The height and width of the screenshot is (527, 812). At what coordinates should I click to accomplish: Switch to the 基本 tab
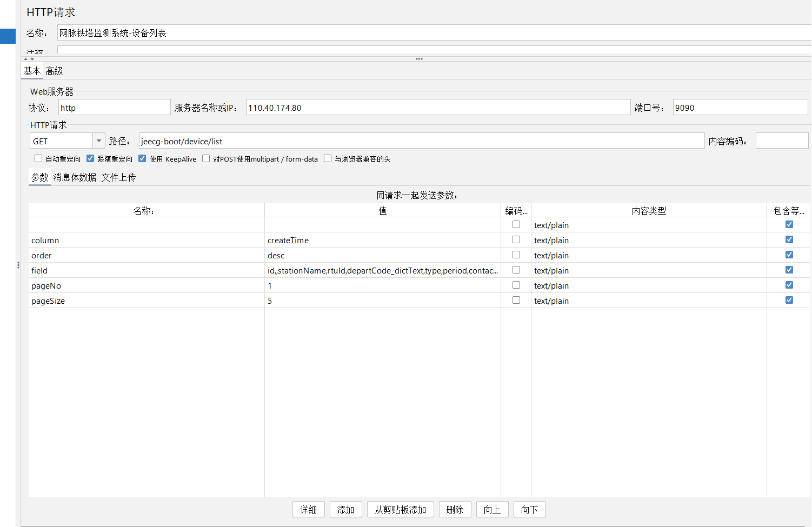coord(32,71)
